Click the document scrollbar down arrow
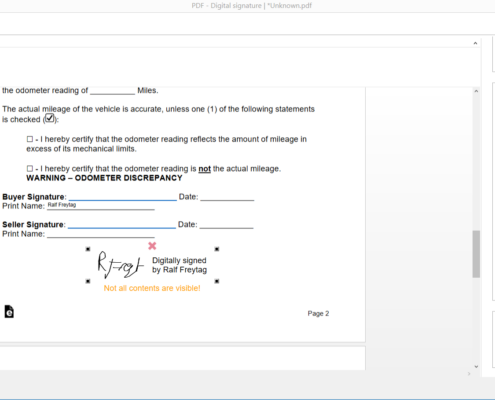The width and height of the screenshot is (495, 400). tap(476, 366)
